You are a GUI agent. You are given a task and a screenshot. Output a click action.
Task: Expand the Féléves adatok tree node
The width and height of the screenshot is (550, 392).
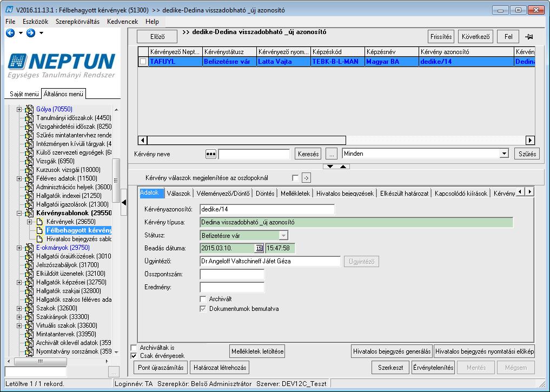coord(19,178)
